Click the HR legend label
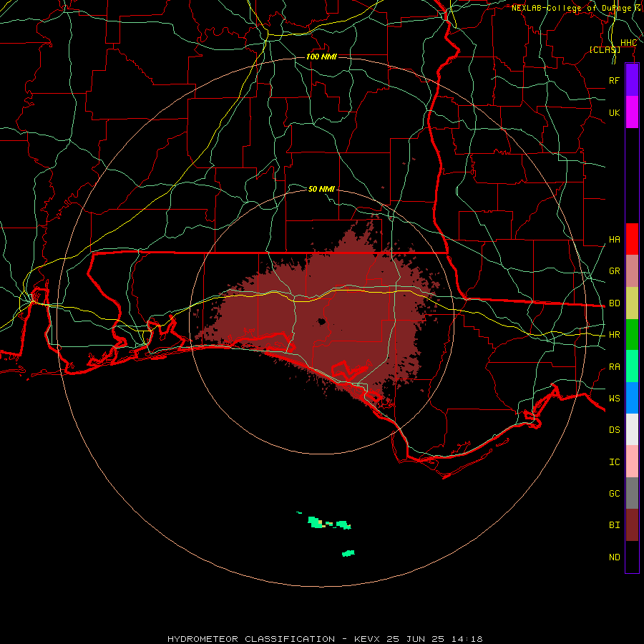 coord(614,335)
